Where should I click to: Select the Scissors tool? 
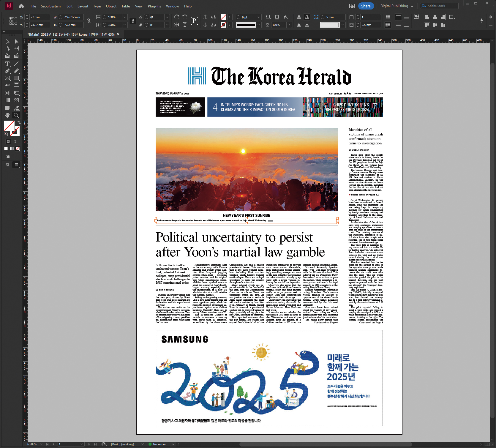pyautogui.click(x=7, y=93)
